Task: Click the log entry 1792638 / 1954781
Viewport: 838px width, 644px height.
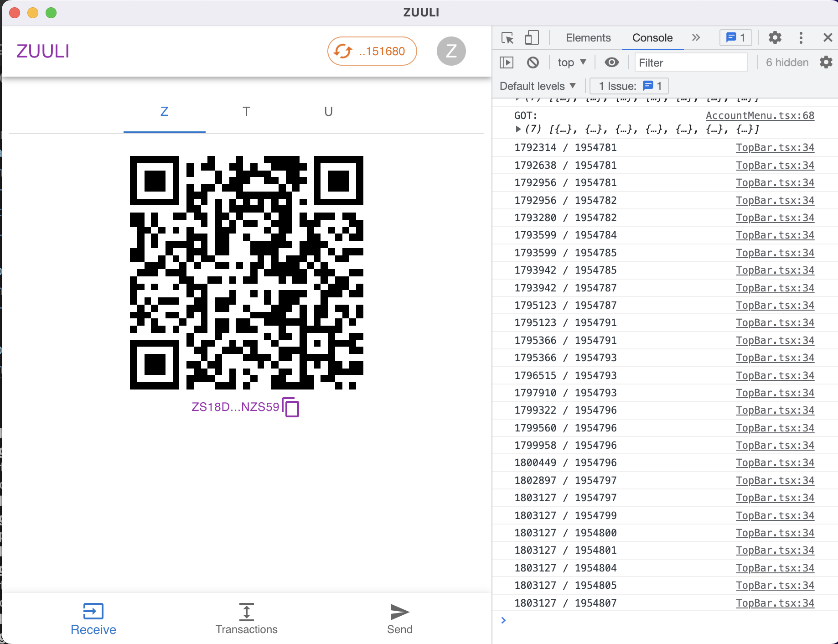Action: (x=565, y=166)
